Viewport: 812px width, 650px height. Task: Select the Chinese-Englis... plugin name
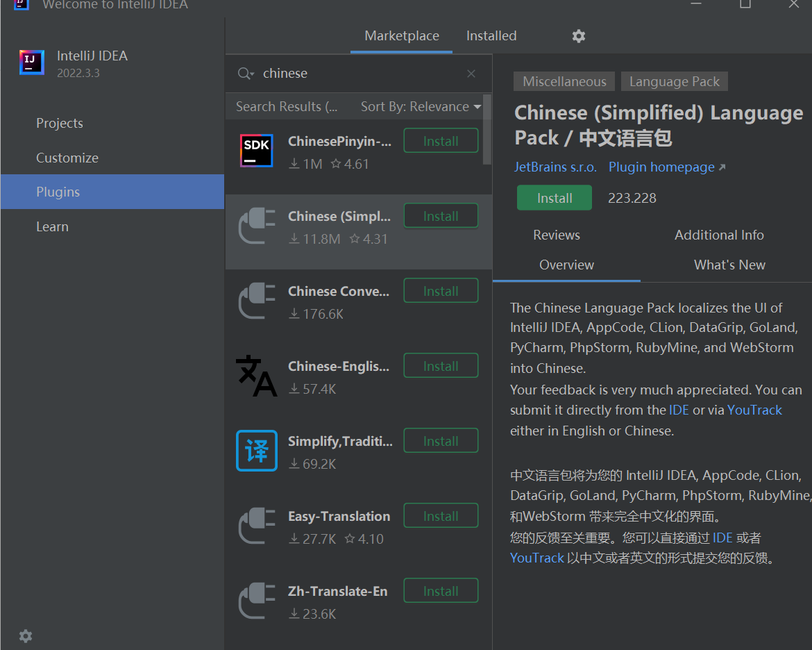339,367
